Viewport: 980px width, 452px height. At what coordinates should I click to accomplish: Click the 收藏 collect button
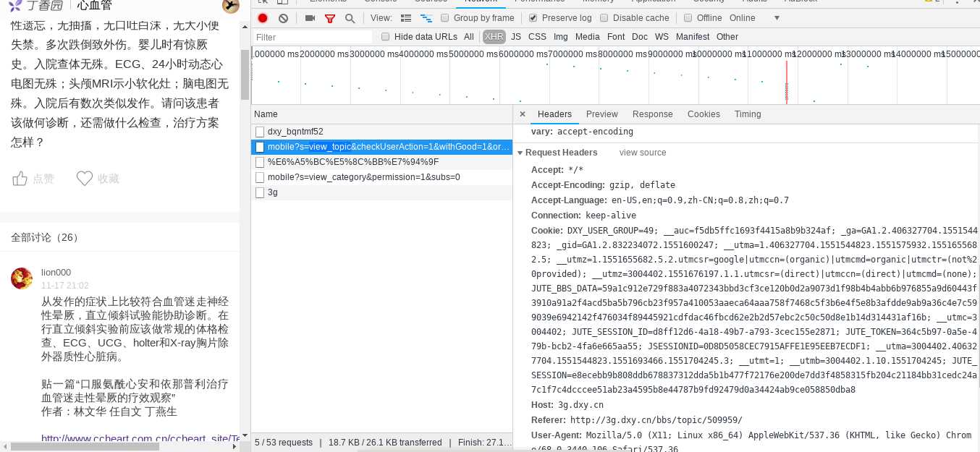coord(98,179)
